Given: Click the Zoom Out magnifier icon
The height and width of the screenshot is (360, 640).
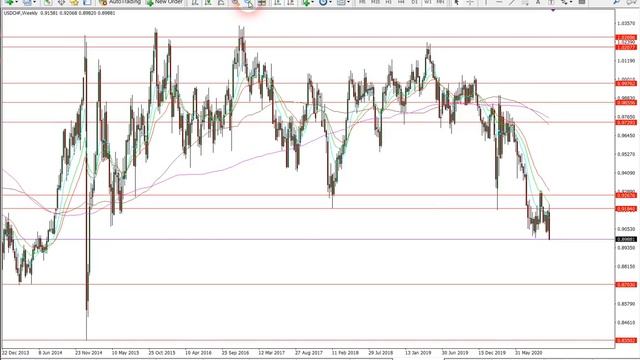Looking at the screenshot, I should click(x=248, y=2).
